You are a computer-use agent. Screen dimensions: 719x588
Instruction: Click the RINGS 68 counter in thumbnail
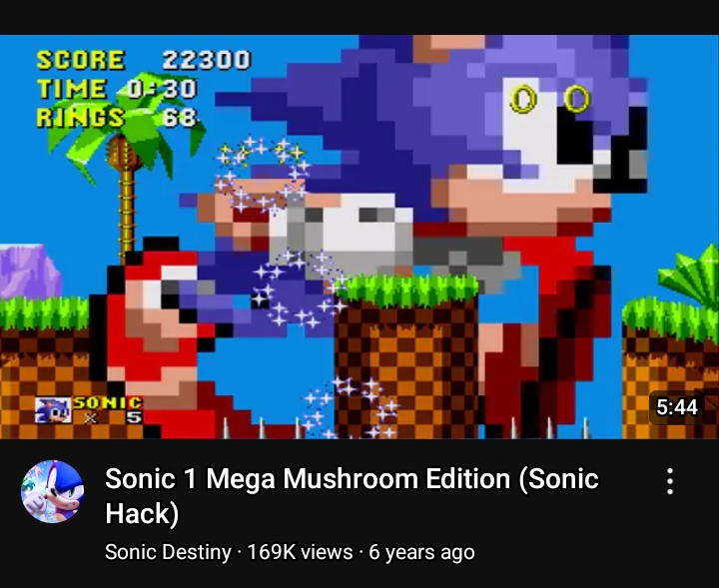click(117, 118)
